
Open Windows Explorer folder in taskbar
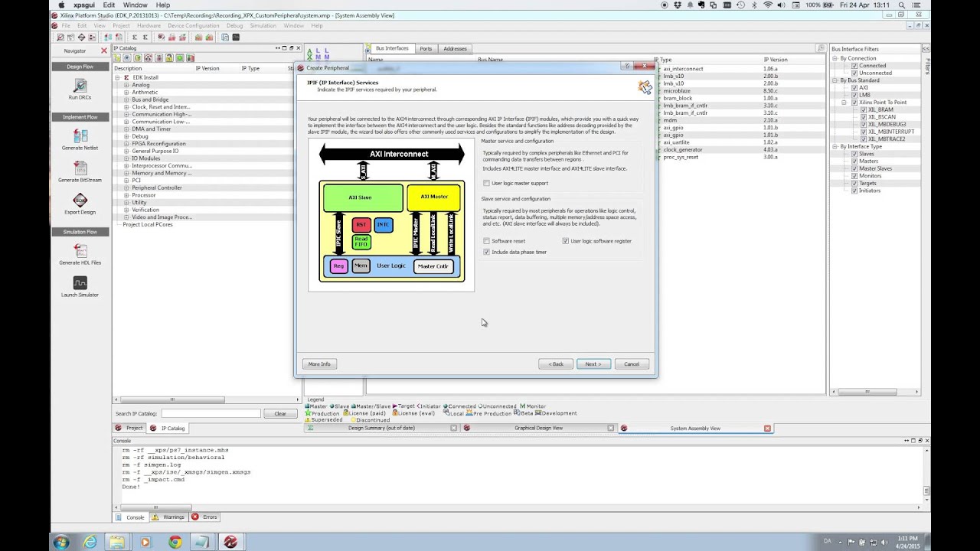(116, 542)
